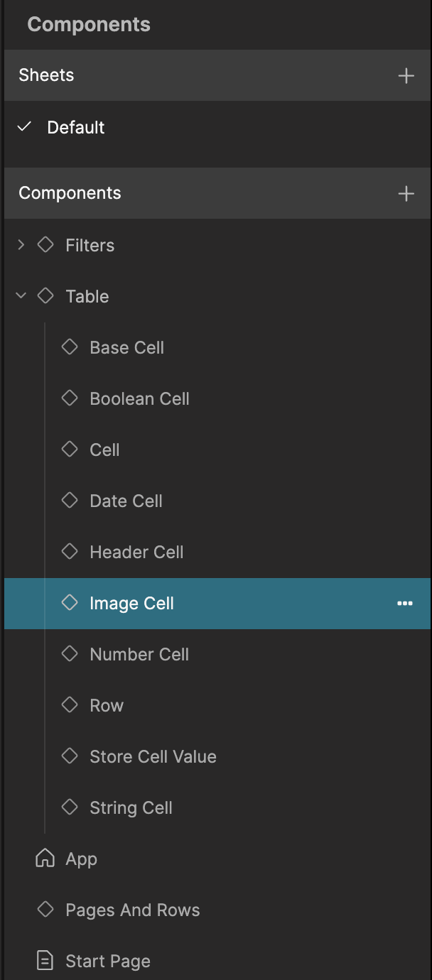Collapse the Table folder chevron
Image resolution: width=432 pixels, height=980 pixels.
21,296
